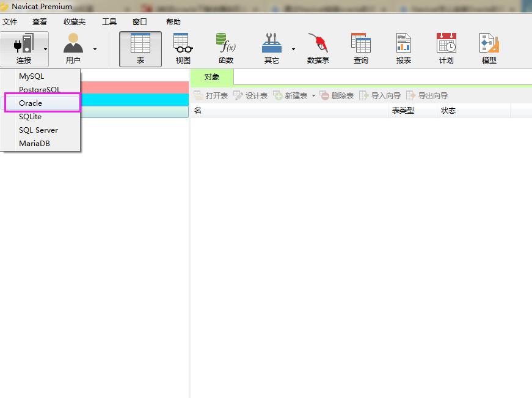Select SQL Server connection type

[41, 130]
